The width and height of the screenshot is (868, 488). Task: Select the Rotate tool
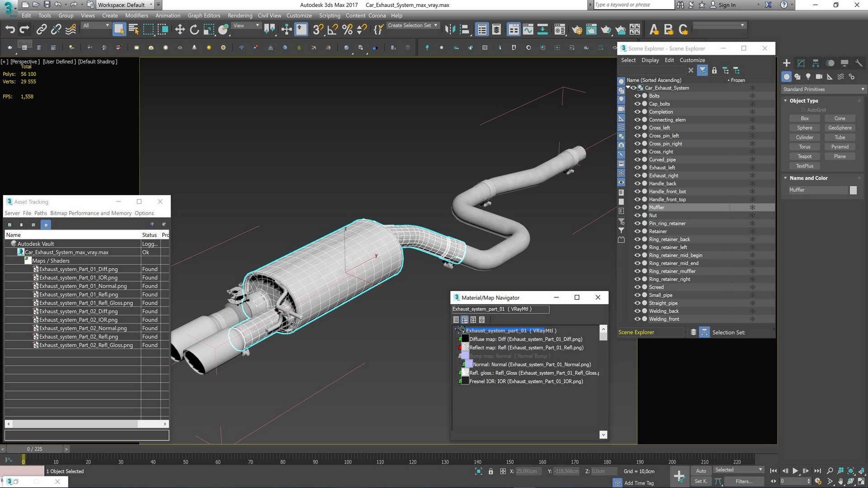pyautogui.click(x=194, y=30)
